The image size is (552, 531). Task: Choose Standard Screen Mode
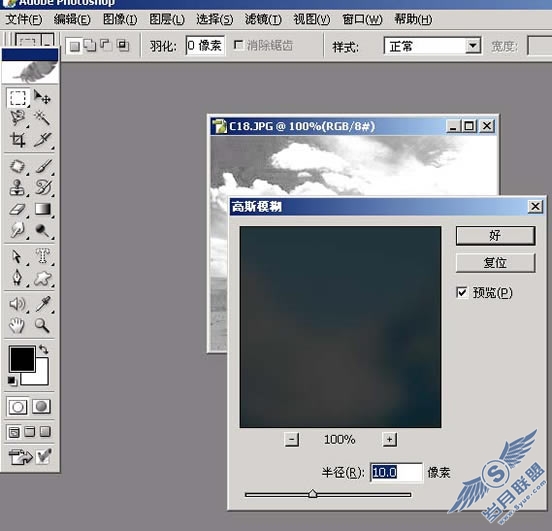[14, 432]
